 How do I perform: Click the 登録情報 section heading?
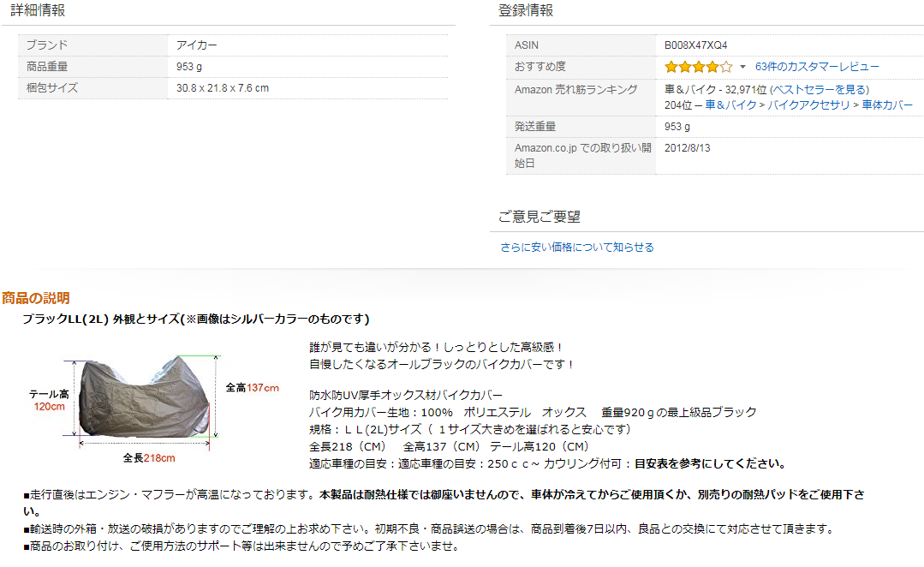pos(526,10)
